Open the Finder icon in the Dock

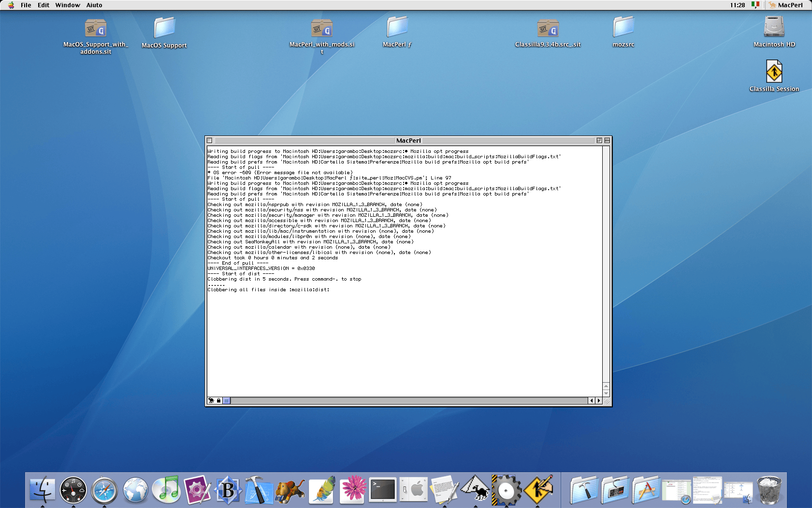(x=43, y=490)
